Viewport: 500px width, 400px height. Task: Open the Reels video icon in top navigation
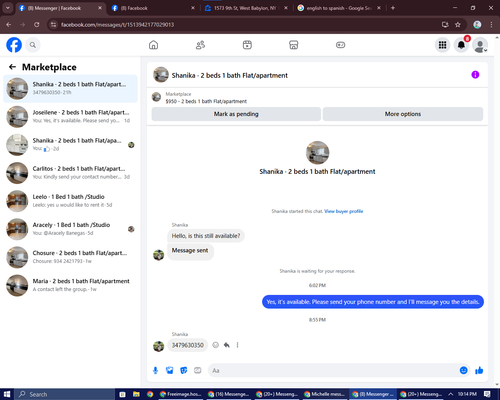point(247,45)
